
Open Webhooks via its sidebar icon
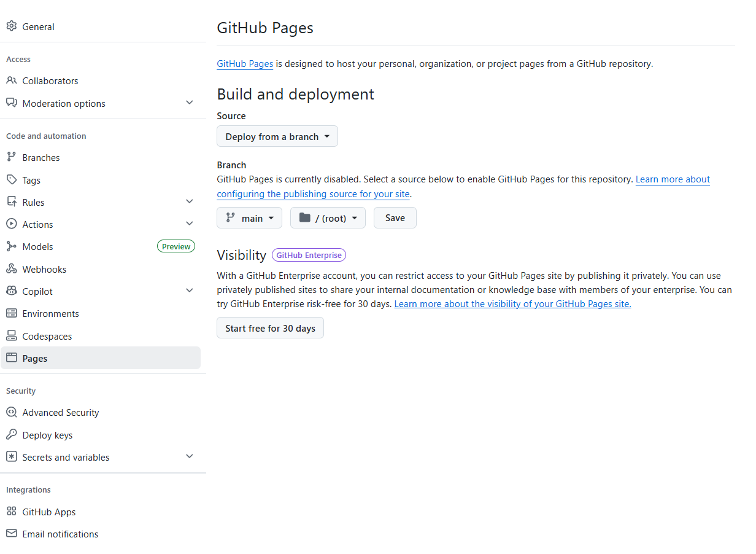coord(11,269)
